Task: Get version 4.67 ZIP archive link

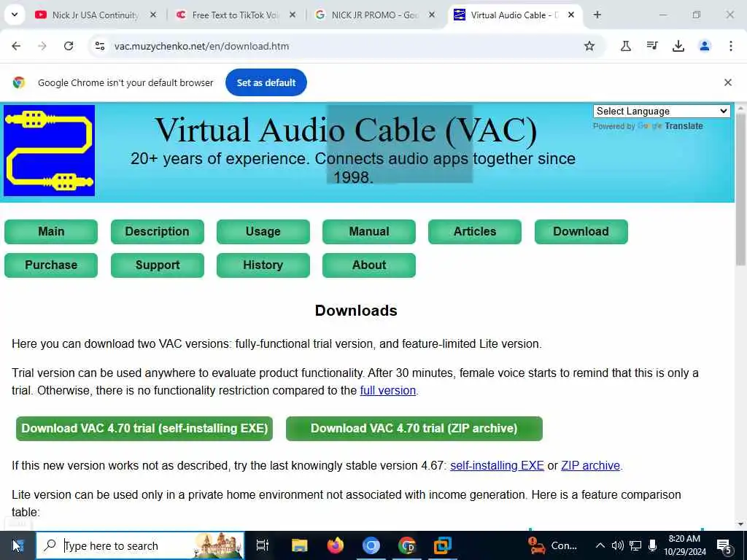Action: coord(591,465)
